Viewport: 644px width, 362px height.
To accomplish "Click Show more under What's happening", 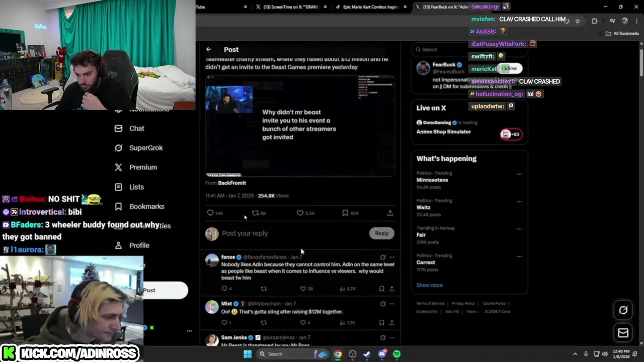I will (x=429, y=285).
